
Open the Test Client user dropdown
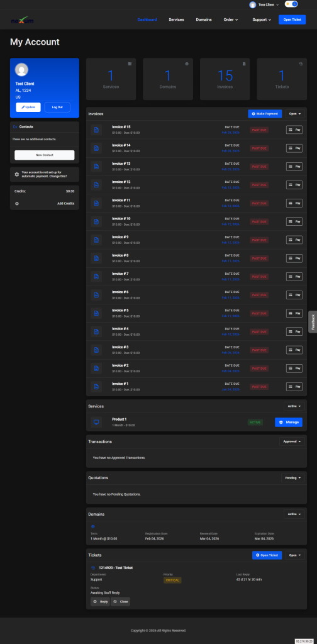click(264, 4)
